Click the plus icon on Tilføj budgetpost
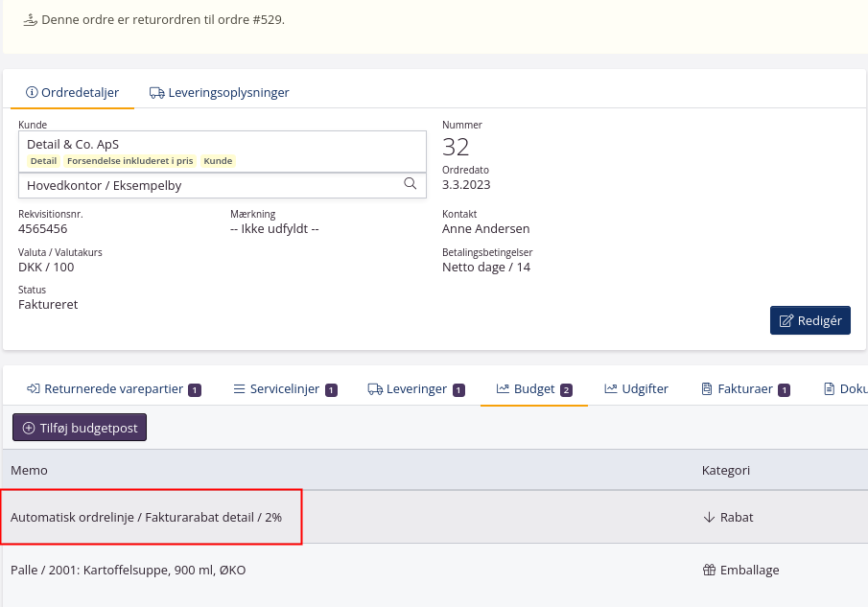 29,428
